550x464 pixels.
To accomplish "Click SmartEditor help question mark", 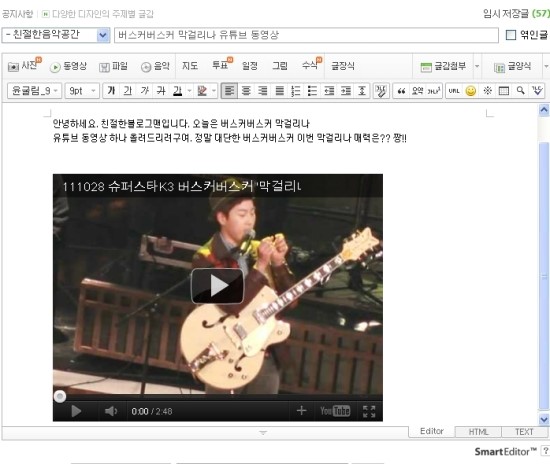I will 546,451.
